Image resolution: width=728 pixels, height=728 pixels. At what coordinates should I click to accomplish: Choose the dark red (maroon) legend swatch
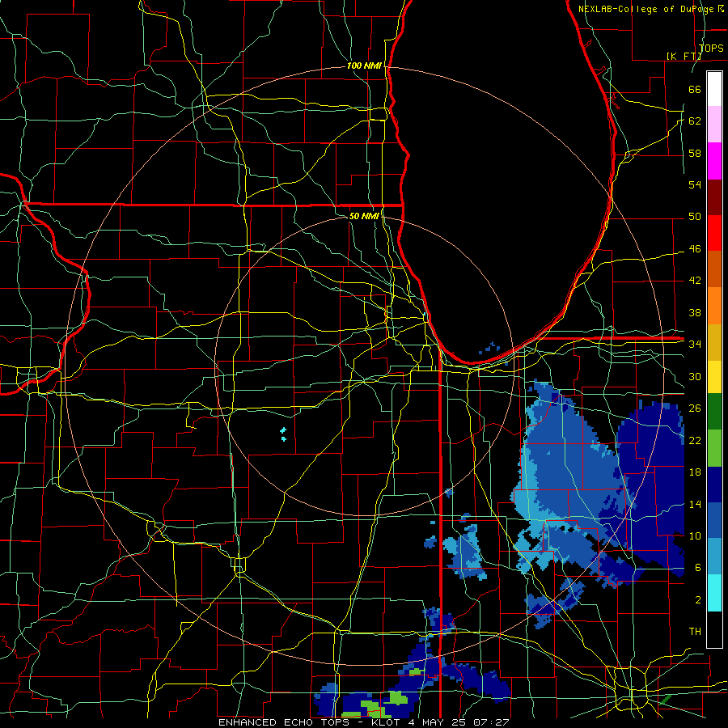714,197
